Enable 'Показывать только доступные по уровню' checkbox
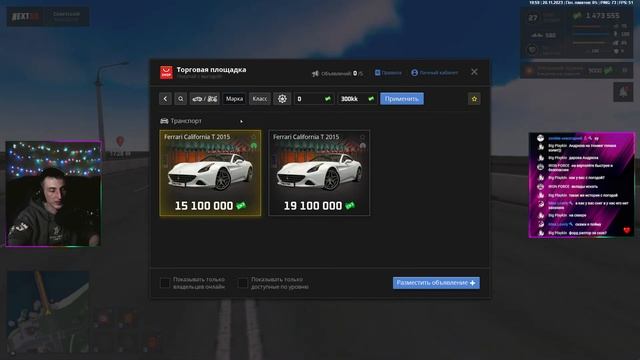 pos(243,283)
